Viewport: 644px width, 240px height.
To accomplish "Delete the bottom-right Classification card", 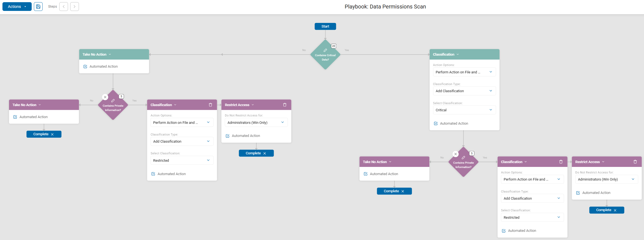I will point(561,162).
